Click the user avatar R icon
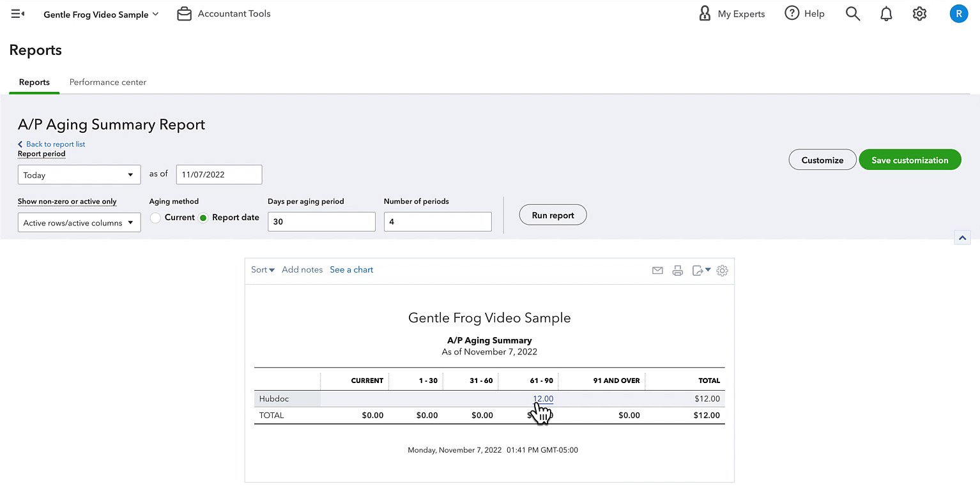The image size is (980, 489). pos(959,13)
